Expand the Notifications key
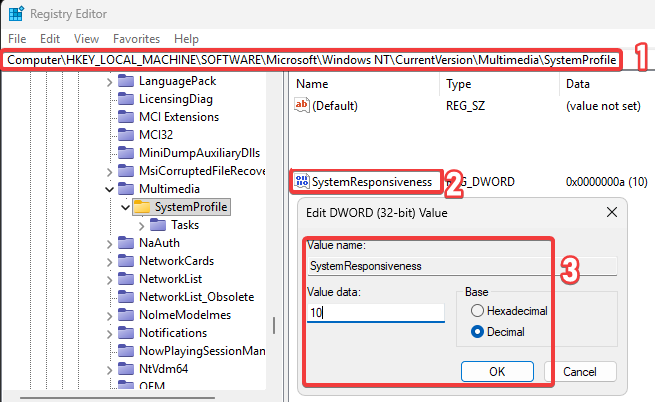Viewport: 655px width, 402px height. 109,333
